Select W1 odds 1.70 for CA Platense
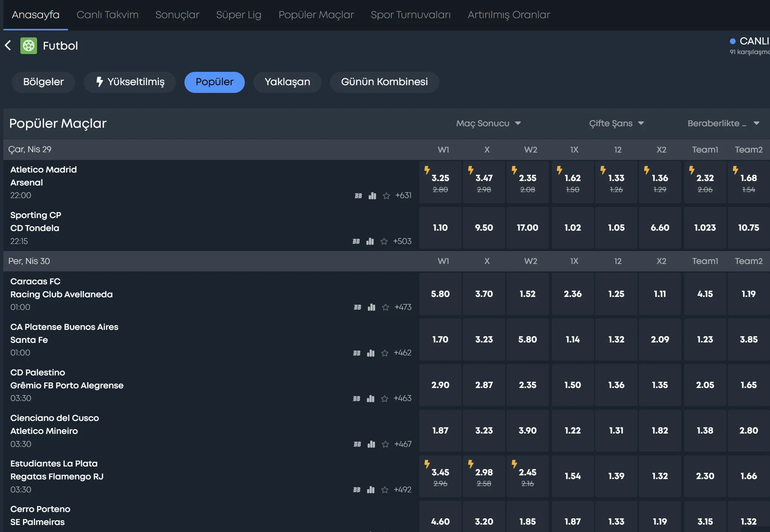The height and width of the screenshot is (532, 770). (x=440, y=339)
